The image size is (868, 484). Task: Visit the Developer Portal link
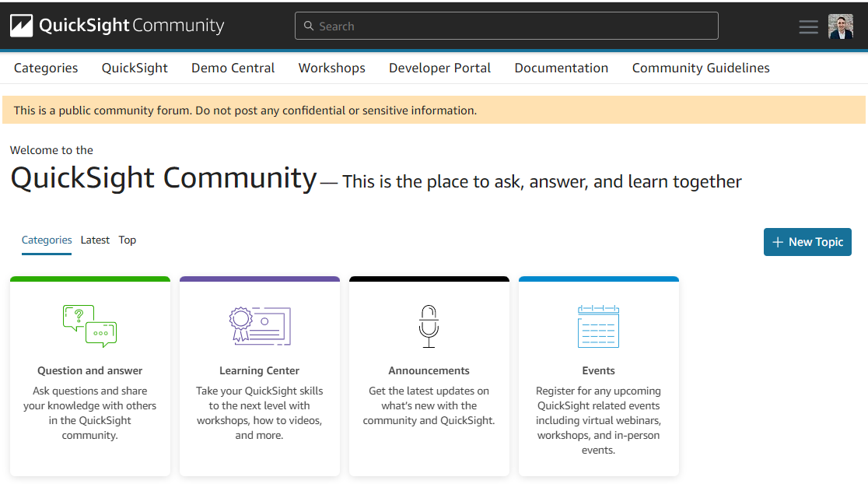click(x=439, y=68)
